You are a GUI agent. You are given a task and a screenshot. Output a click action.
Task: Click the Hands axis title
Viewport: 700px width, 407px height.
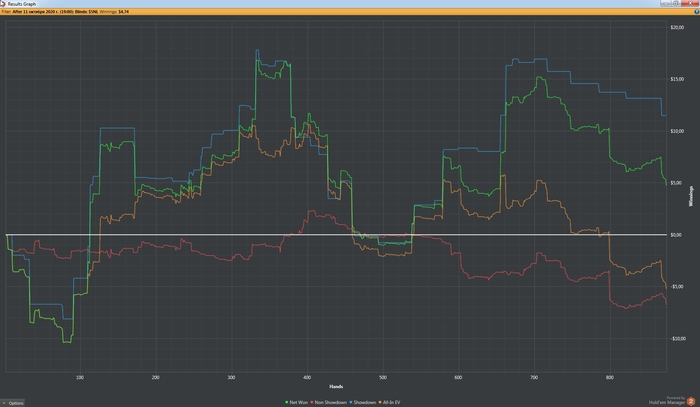coord(336,386)
